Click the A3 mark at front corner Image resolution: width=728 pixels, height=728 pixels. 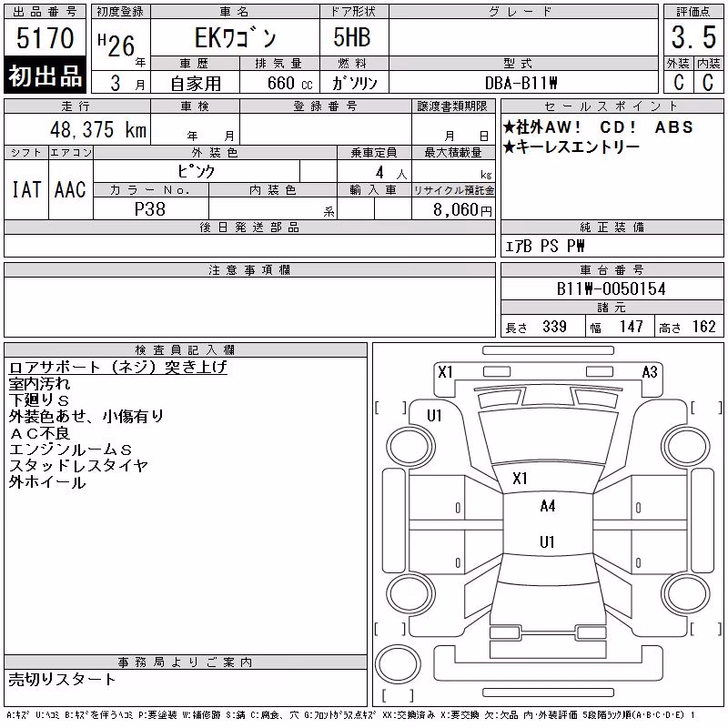pos(650,372)
